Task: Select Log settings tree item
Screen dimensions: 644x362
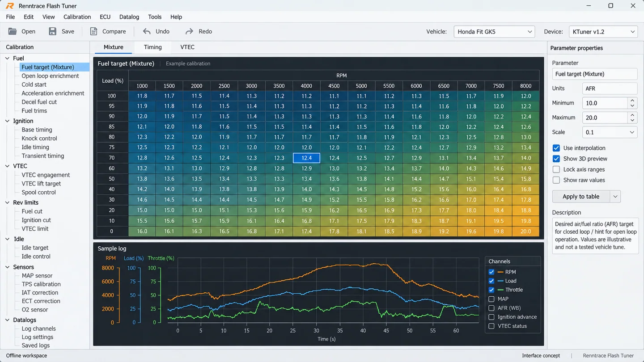Action: pos(38,337)
